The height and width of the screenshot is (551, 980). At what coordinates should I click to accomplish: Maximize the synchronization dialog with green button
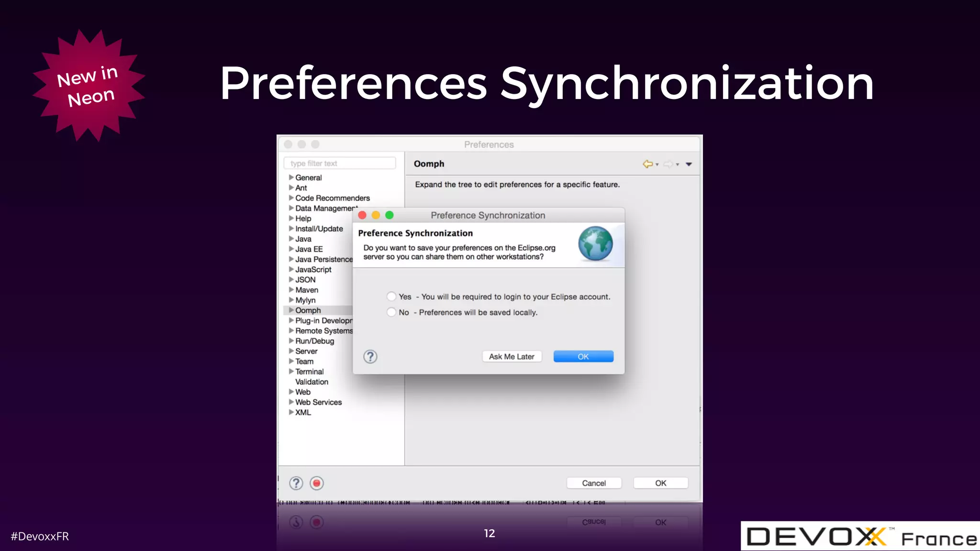(x=390, y=215)
